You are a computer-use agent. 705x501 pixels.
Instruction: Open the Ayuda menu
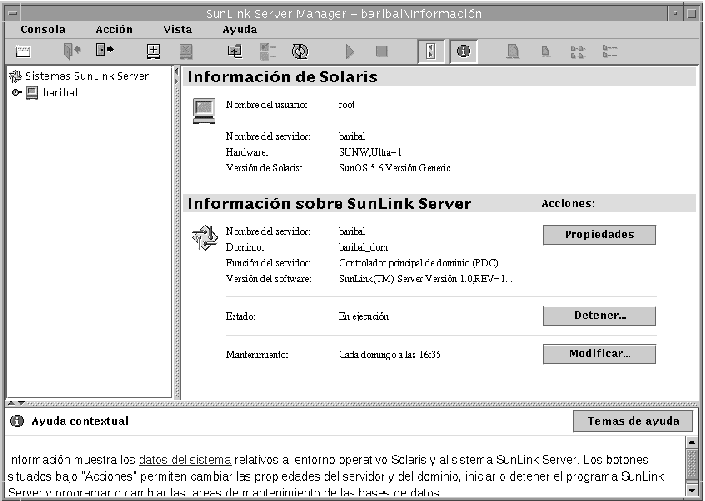240,30
